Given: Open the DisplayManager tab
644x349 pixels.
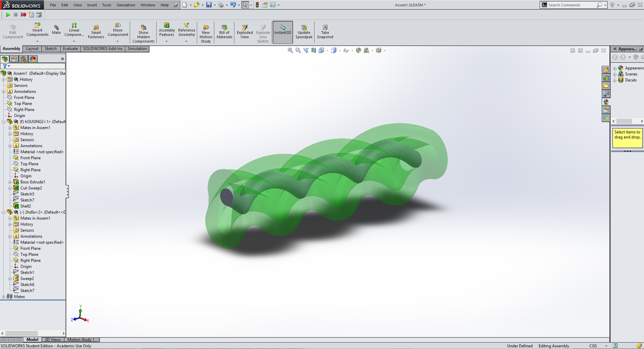Looking at the screenshot, I should (33, 59).
